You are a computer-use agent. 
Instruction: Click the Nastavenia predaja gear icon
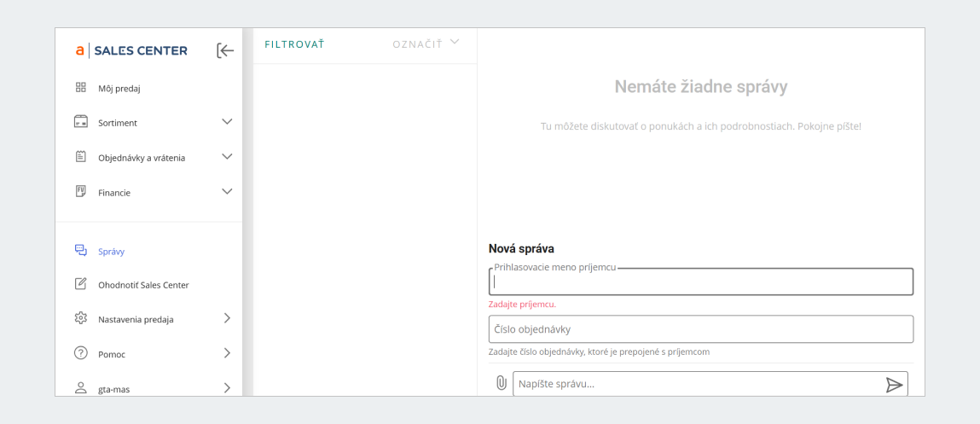81,319
